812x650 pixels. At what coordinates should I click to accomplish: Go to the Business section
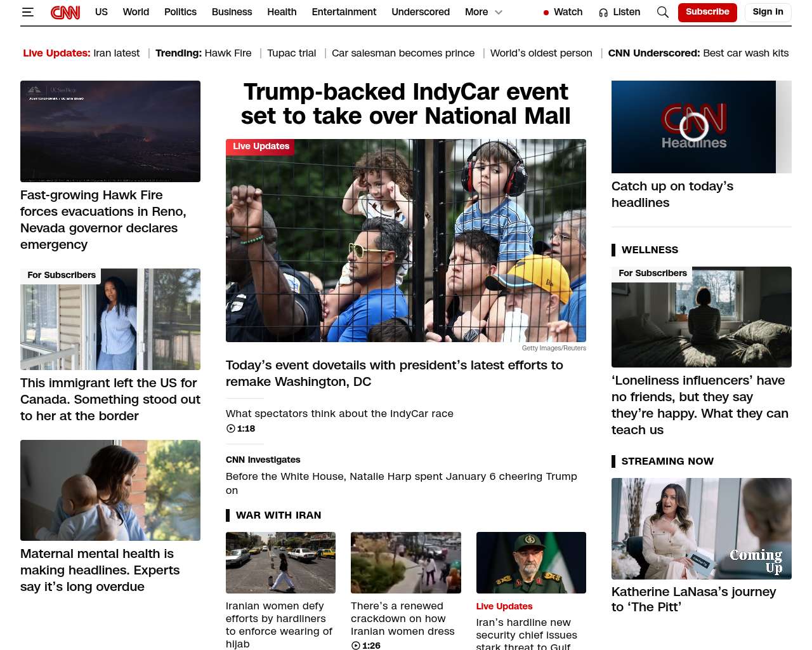232,12
